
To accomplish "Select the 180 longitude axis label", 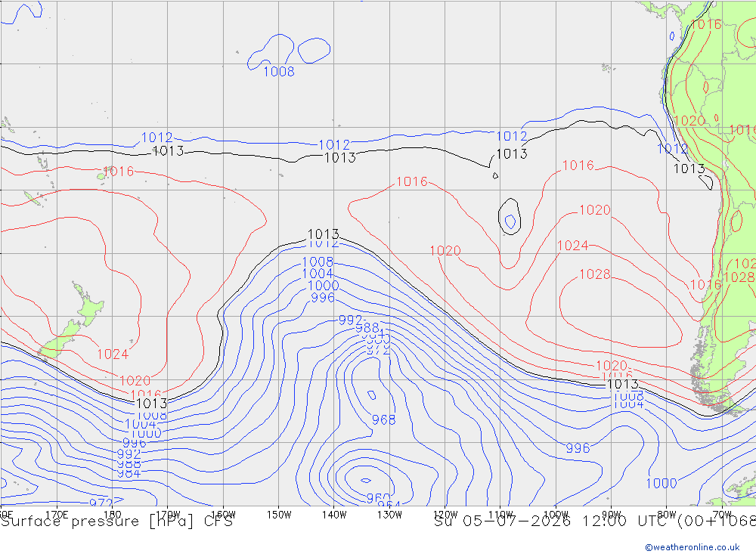I will click(x=113, y=515).
